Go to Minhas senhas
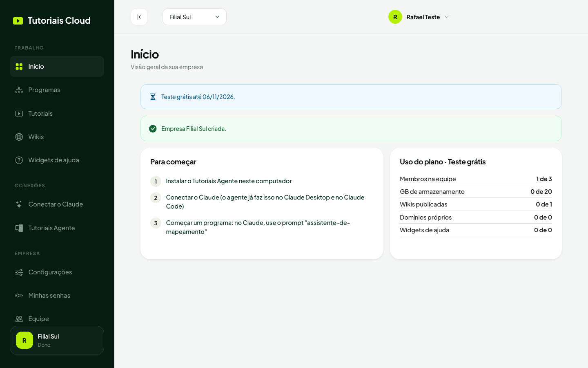Image resolution: width=588 pixels, height=368 pixels. 57,296
